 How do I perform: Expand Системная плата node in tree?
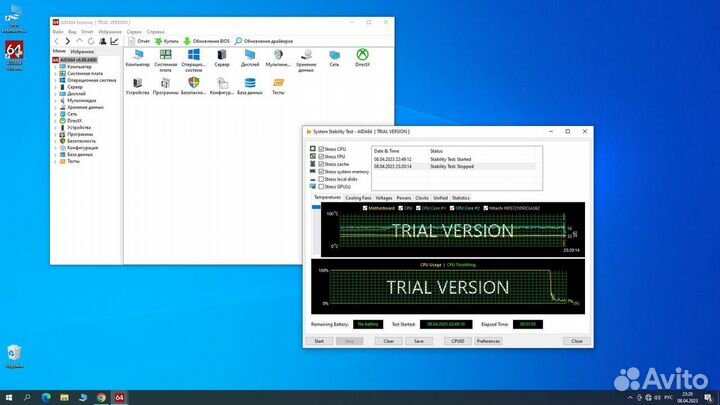[56, 73]
